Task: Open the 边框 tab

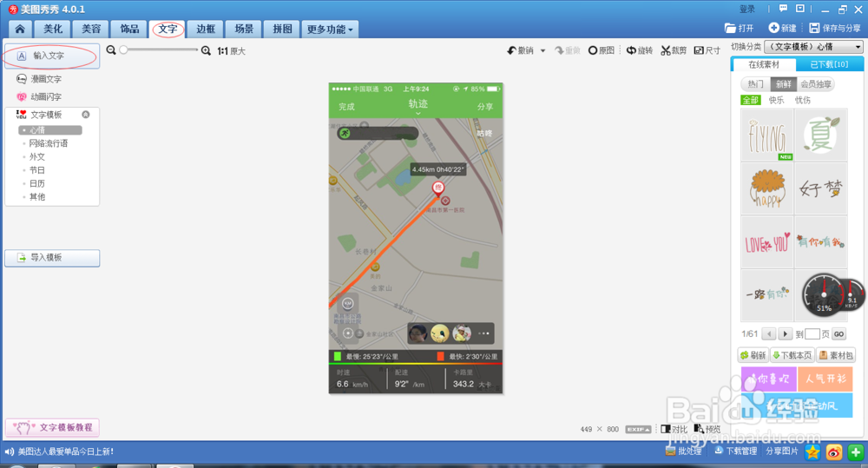Action: pyautogui.click(x=206, y=29)
